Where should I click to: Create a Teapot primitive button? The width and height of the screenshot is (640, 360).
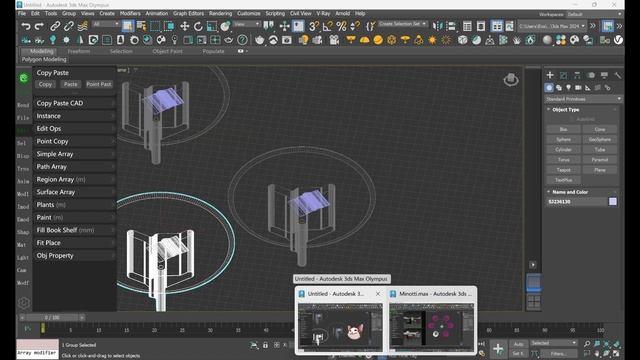(563, 170)
